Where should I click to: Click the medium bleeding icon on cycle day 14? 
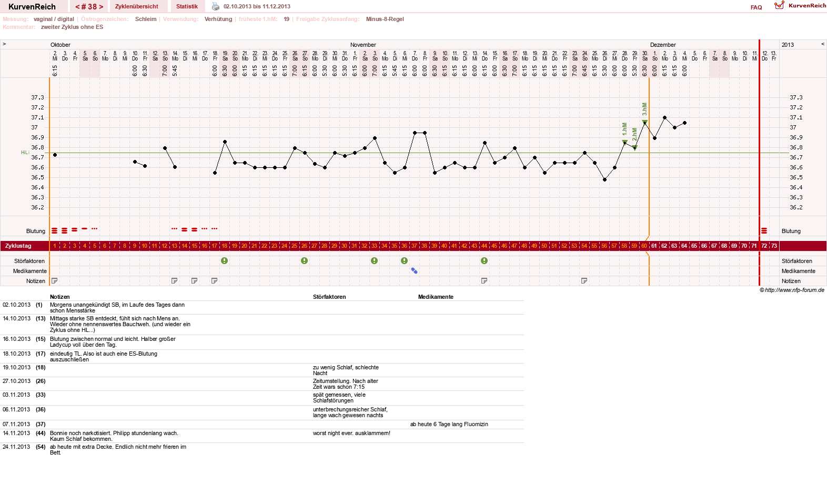point(185,229)
